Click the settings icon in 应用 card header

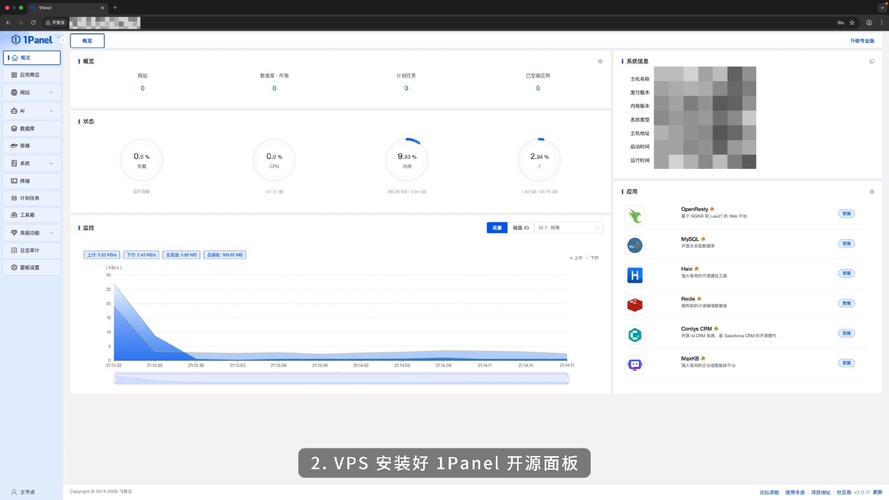click(x=872, y=192)
